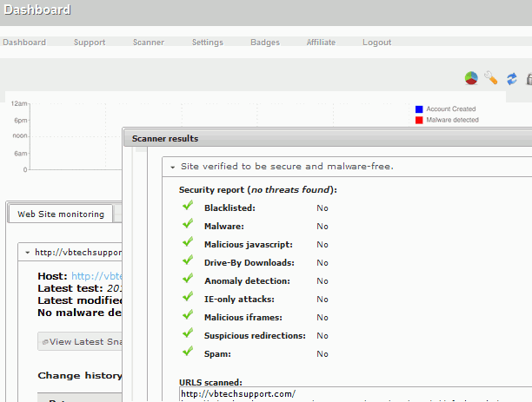Click the green checkmark beside Spam
Screen dimensions: 532x402
(187, 353)
